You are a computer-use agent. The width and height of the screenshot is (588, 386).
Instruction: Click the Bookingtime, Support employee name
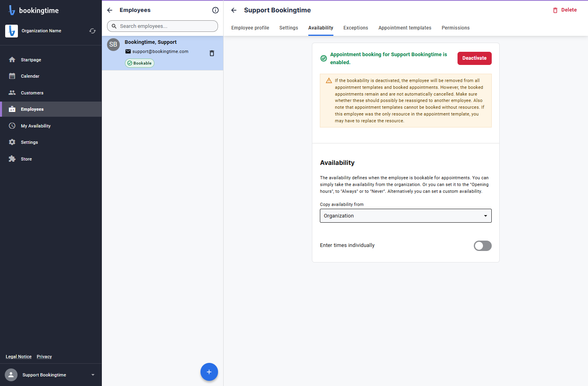[x=151, y=42]
